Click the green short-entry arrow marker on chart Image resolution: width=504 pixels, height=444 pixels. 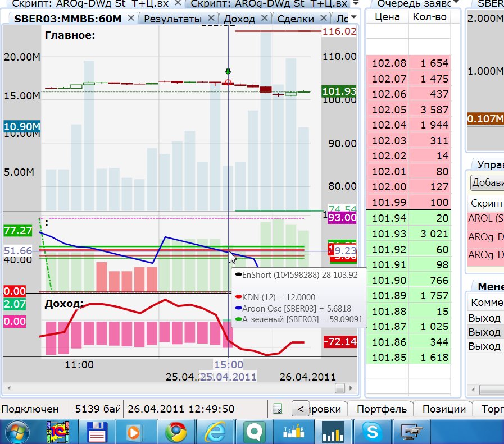coord(228,71)
